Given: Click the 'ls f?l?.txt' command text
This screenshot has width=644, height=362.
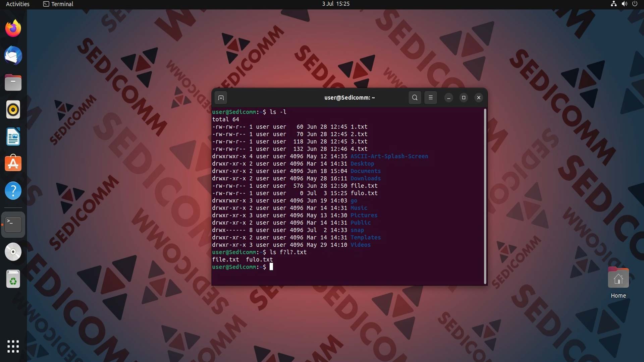Looking at the screenshot, I should click(288, 252).
